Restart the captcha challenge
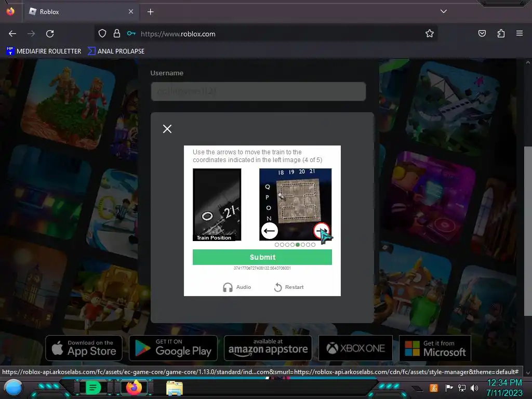532x399 pixels. pos(289,287)
